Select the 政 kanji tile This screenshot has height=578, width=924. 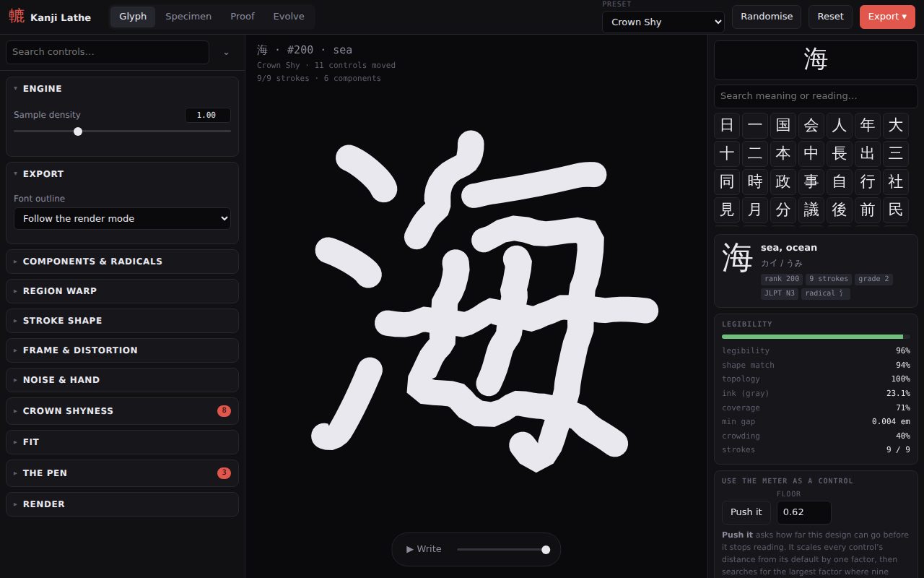pyautogui.click(x=783, y=181)
